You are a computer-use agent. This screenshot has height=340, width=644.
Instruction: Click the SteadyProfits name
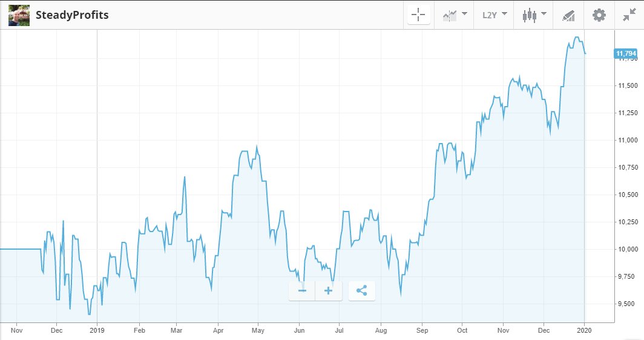pyautogui.click(x=72, y=15)
